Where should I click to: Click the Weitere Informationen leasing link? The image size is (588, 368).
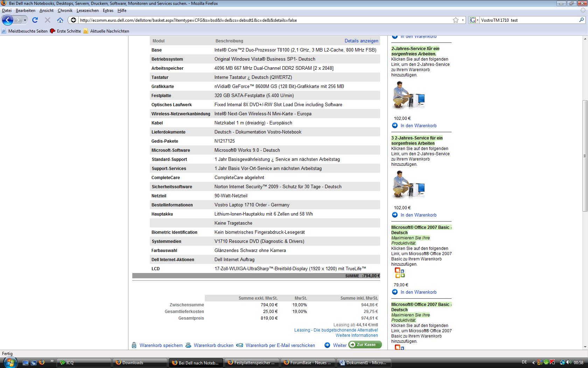357,335
